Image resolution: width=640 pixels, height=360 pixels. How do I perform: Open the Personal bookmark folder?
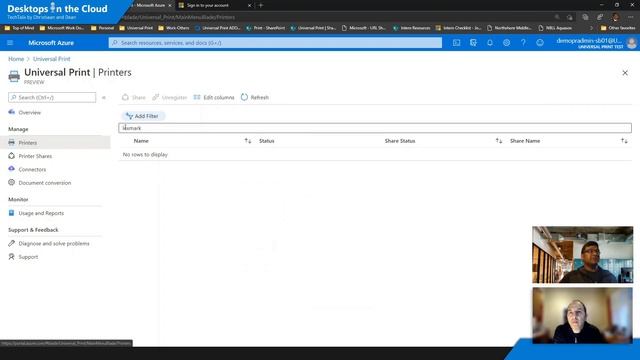[102, 28]
